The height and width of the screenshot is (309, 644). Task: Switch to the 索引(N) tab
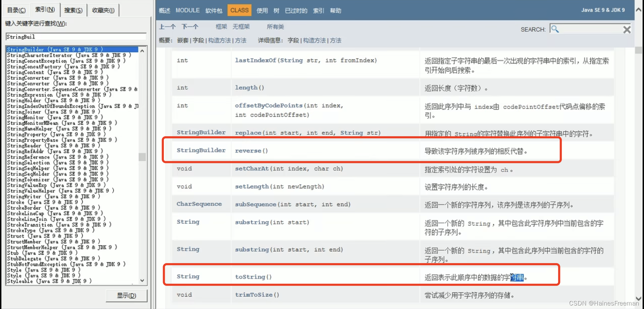coord(45,9)
